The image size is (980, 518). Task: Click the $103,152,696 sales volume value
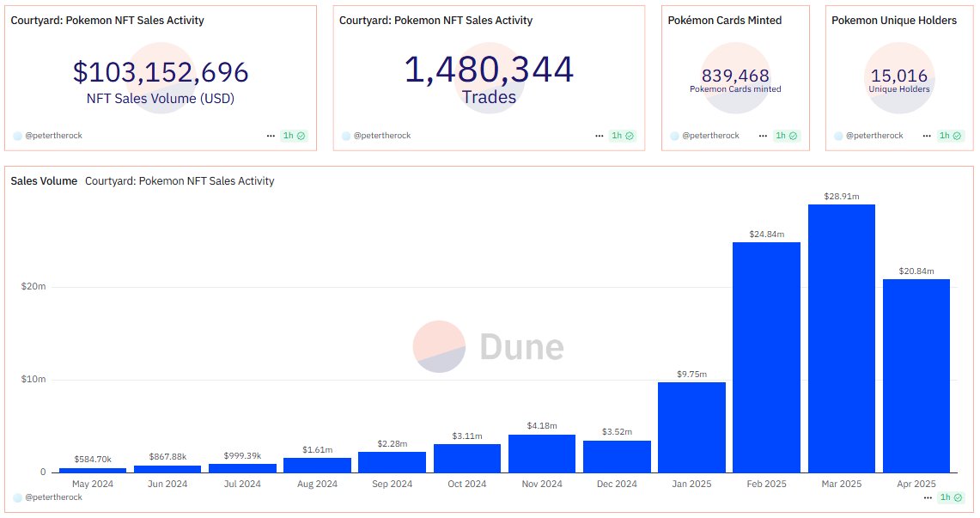pos(161,72)
